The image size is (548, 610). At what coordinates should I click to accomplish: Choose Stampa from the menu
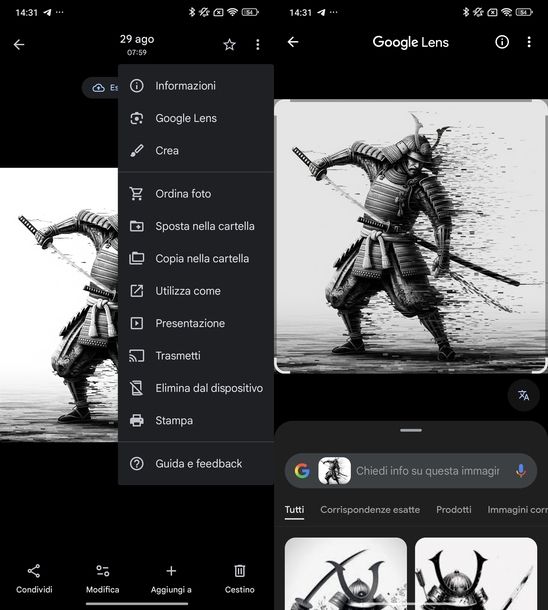point(196,421)
